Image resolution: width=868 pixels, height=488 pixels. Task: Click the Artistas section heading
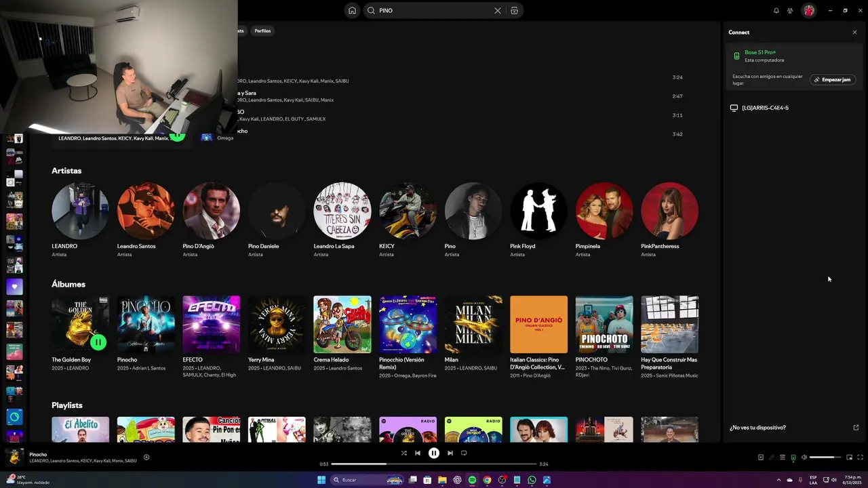pos(66,171)
